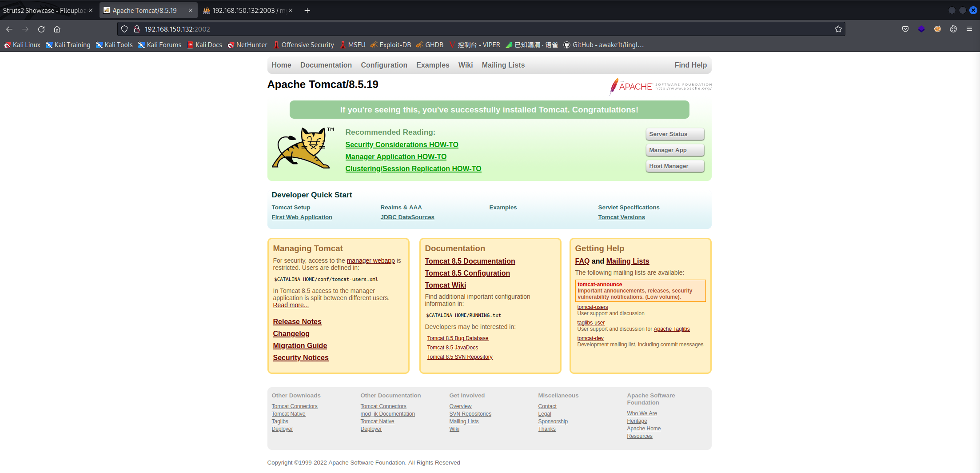Open Manager Application HOW-TO link

(396, 156)
